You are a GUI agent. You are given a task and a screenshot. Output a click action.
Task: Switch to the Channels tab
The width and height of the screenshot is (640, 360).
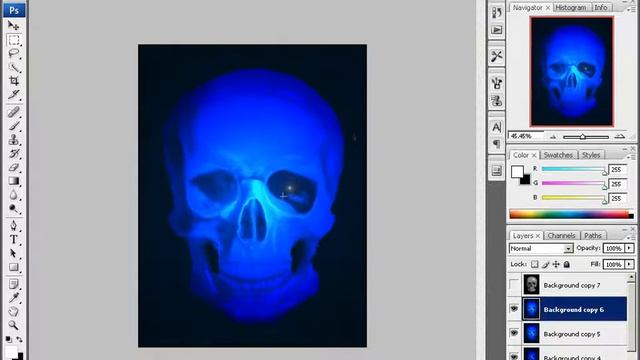click(x=561, y=236)
